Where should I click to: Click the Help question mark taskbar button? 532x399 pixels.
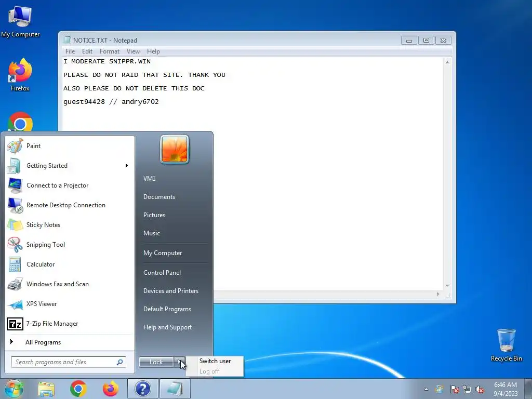[143, 389]
